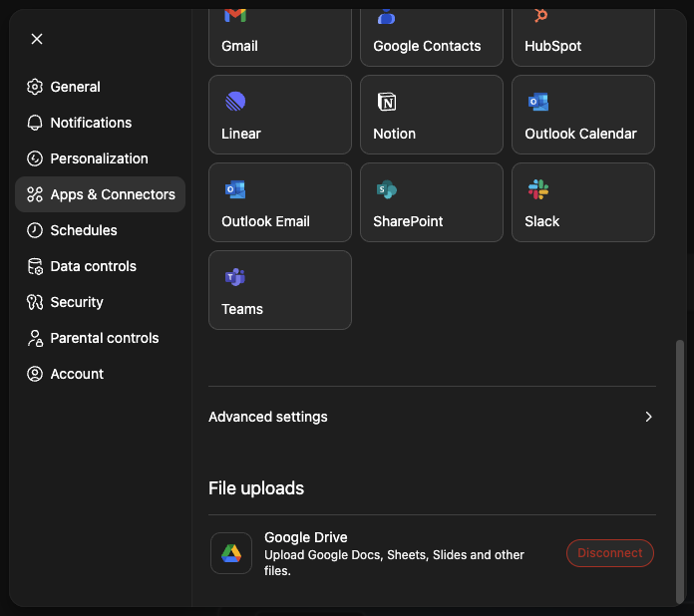Open the Gmail connector card

point(280,38)
